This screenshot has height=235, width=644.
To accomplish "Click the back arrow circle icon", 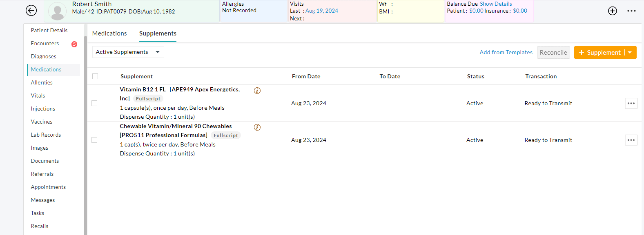I will coord(31,11).
